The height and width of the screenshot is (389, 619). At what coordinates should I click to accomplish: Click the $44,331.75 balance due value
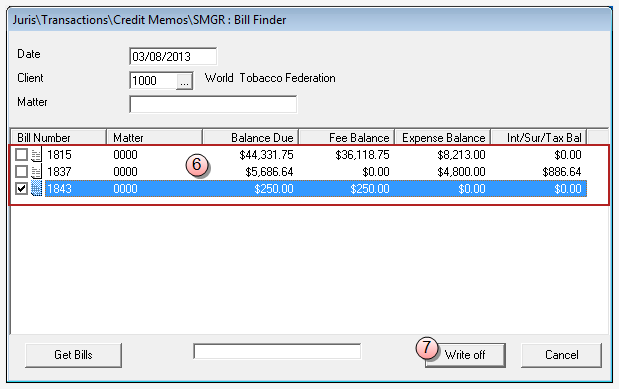point(266,155)
